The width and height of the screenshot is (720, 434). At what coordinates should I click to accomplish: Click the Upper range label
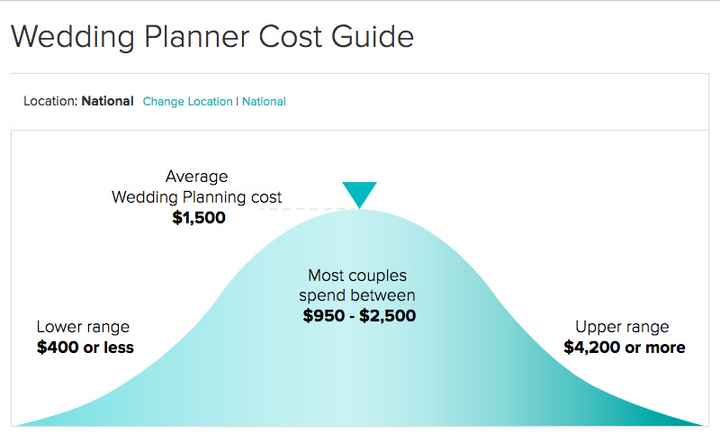pos(622,327)
